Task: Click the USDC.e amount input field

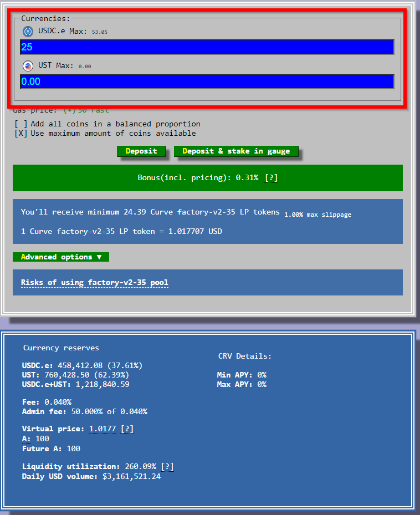Action: pyautogui.click(x=207, y=47)
